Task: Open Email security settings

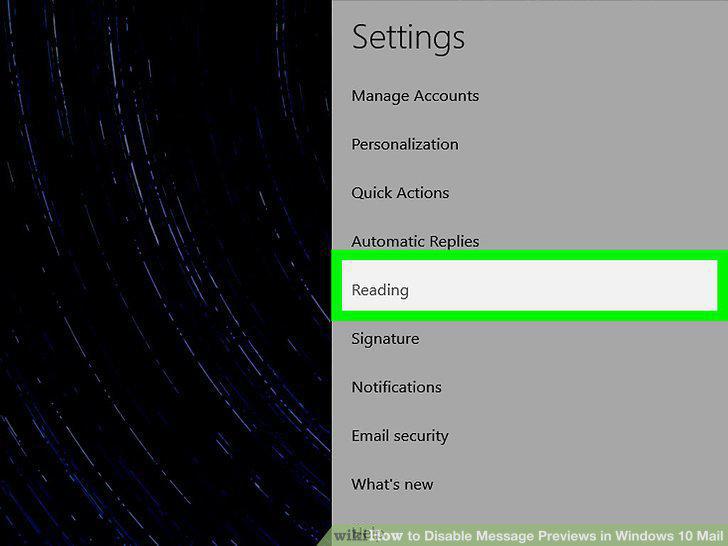Action: coord(400,436)
